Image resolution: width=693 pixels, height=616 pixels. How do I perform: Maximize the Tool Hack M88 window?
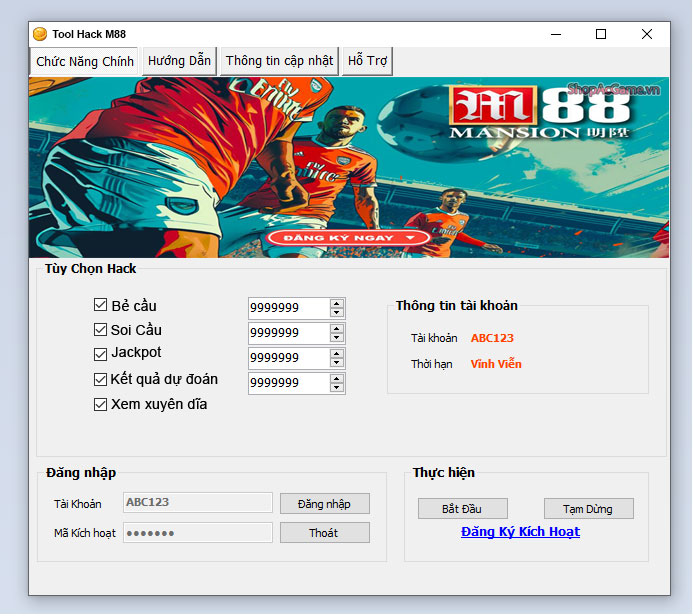601,34
